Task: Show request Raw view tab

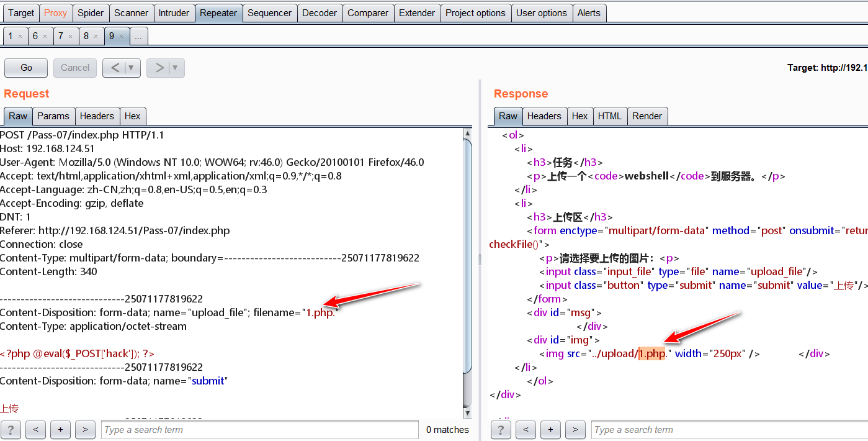Action: (18, 116)
